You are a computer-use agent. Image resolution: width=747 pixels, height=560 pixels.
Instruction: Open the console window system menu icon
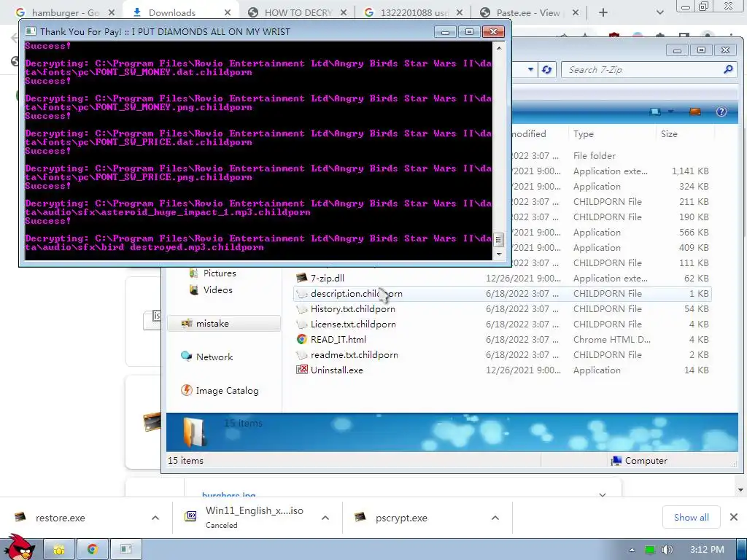coord(31,31)
